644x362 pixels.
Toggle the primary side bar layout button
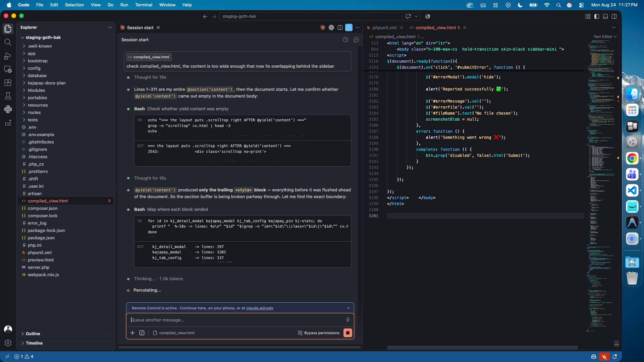click(597, 16)
